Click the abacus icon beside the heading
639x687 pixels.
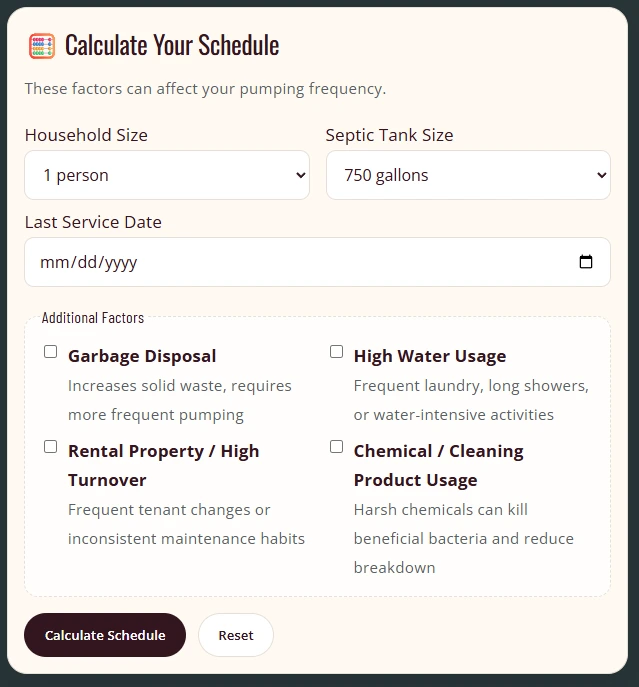(x=41, y=45)
